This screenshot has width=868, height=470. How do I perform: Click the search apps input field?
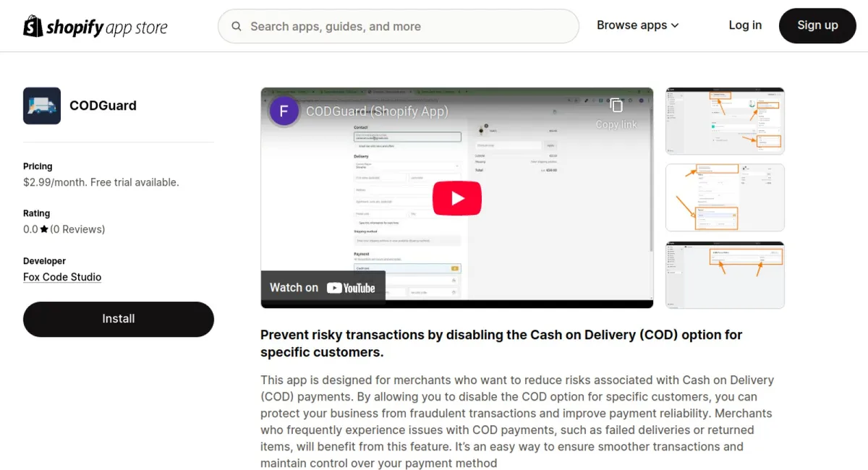click(x=399, y=27)
